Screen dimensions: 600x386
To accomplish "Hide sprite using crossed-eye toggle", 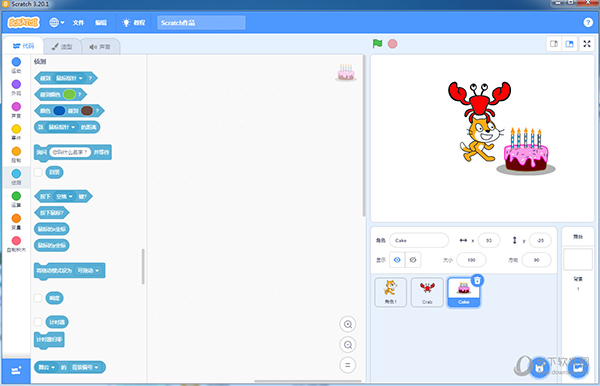I will pyautogui.click(x=413, y=260).
